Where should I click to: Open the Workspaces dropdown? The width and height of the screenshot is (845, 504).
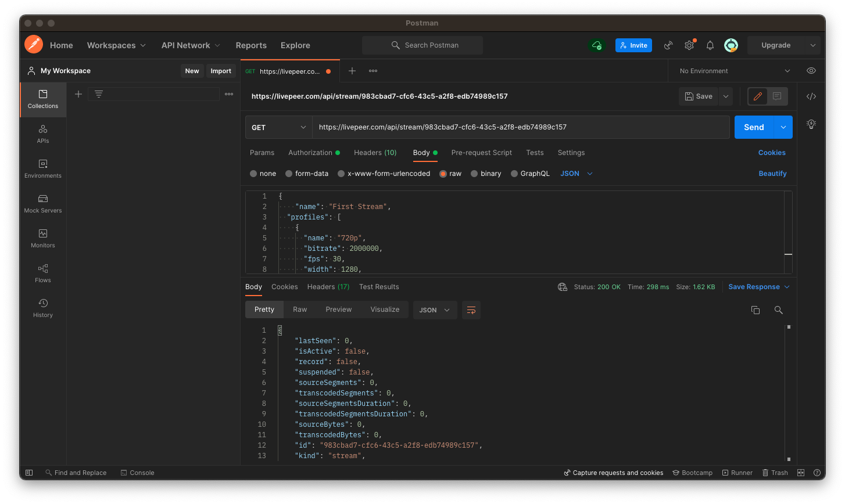[116, 45]
